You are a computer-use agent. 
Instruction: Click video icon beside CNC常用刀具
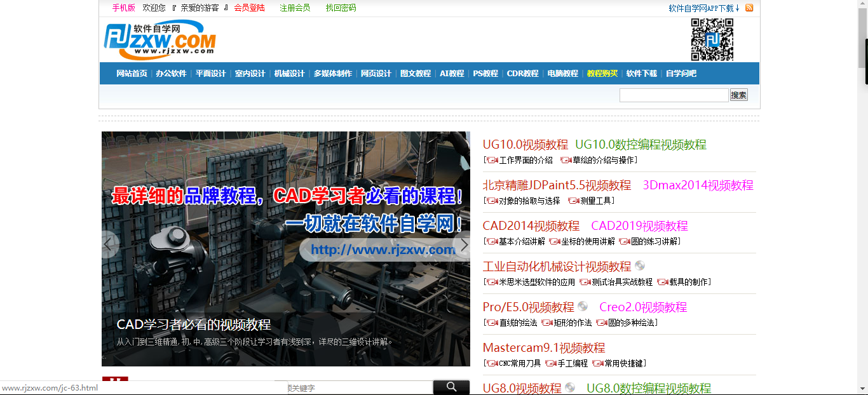click(x=492, y=363)
